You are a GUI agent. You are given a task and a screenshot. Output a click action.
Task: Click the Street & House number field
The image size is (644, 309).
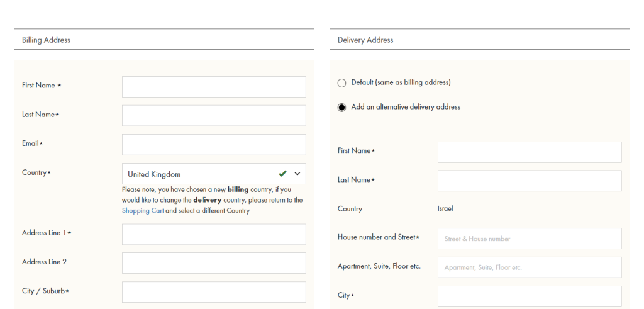pos(530,239)
